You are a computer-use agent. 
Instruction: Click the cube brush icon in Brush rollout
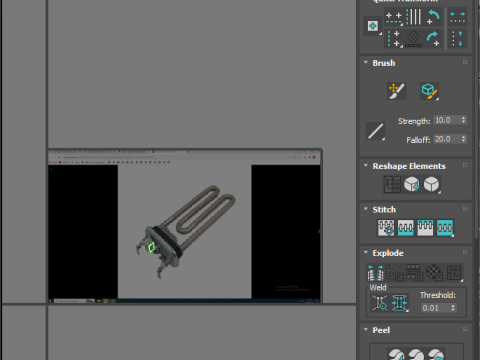click(429, 91)
